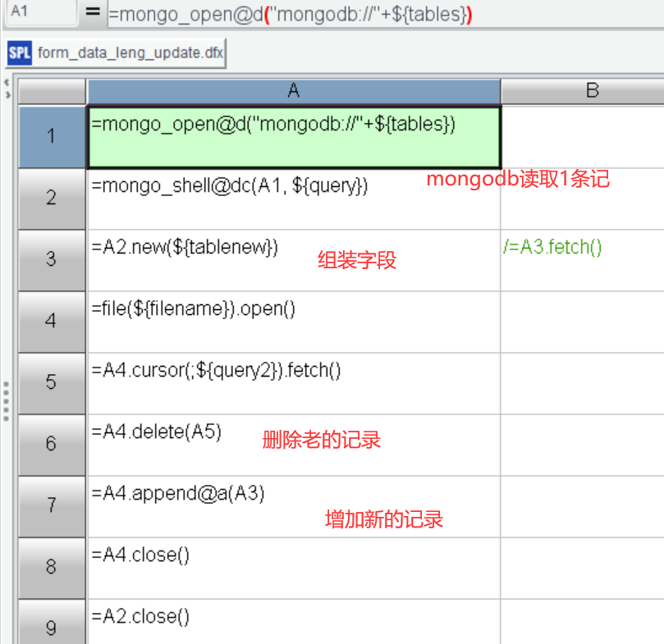Click the left panel collapse arrows

coord(7,89)
